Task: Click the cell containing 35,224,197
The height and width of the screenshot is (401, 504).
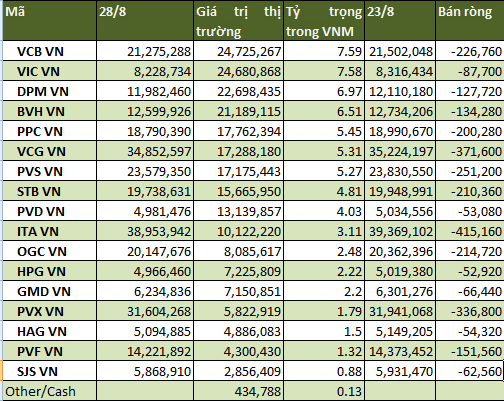Action: coord(400,151)
